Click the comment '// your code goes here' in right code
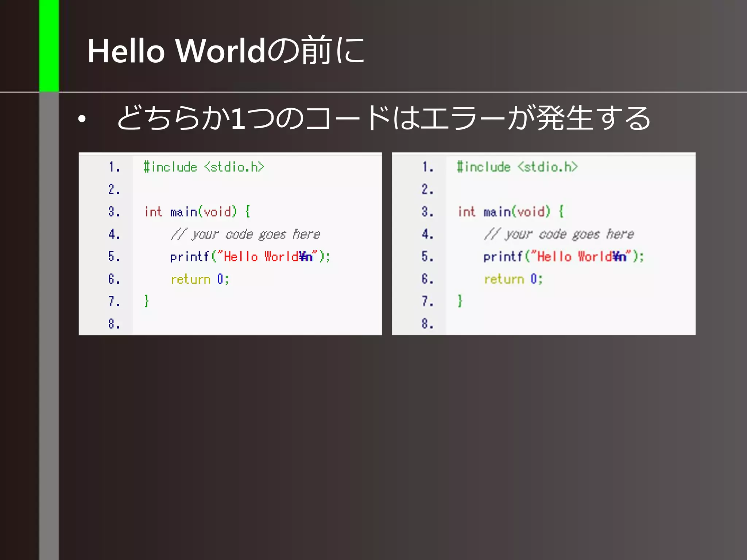 tap(559, 234)
